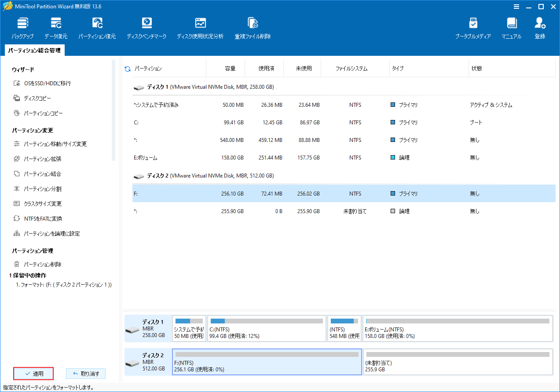
Task: Click the C: row プライマリ color square
Action: coord(393,123)
